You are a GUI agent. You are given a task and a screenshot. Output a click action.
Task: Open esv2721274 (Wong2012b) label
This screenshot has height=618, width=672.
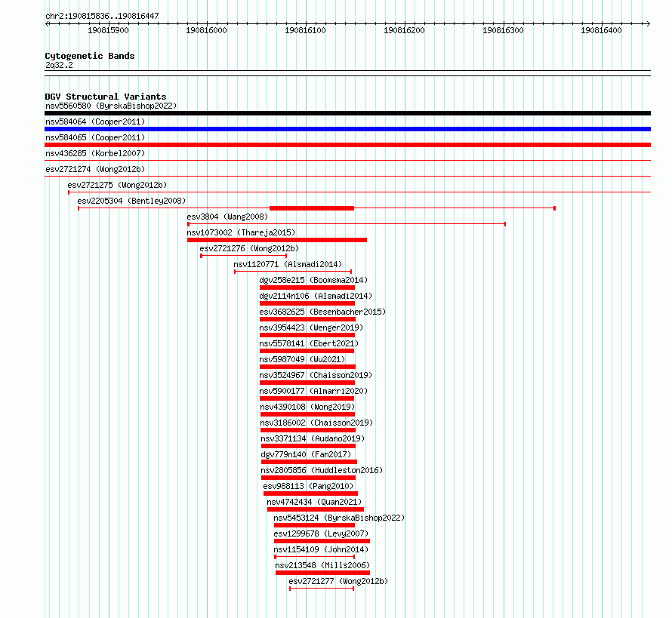[95, 169]
